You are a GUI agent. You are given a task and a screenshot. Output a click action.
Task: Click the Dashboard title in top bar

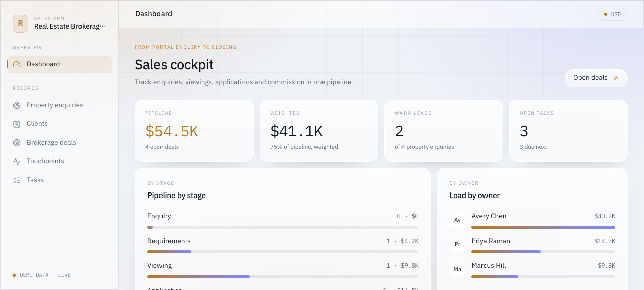click(153, 14)
